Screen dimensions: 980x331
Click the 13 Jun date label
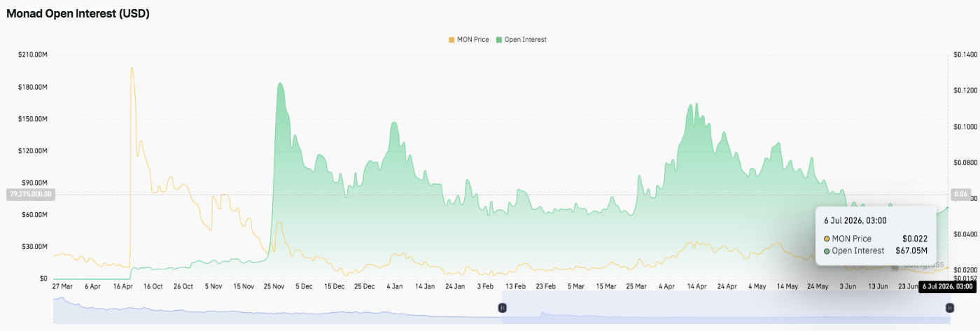click(878, 286)
